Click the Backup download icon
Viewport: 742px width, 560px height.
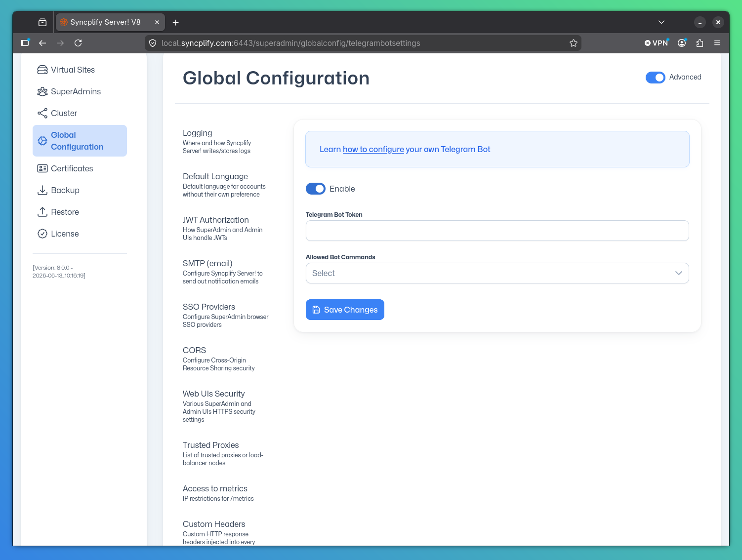click(x=42, y=190)
